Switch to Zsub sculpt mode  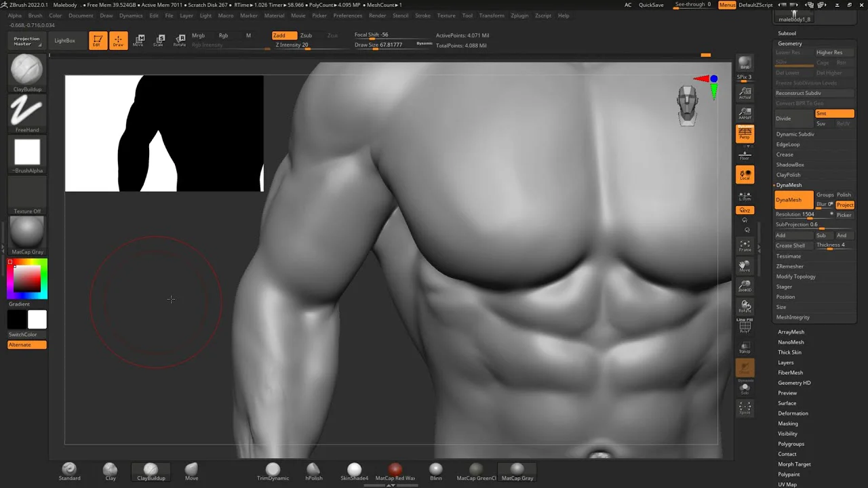pyautogui.click(x=307, y=35)
